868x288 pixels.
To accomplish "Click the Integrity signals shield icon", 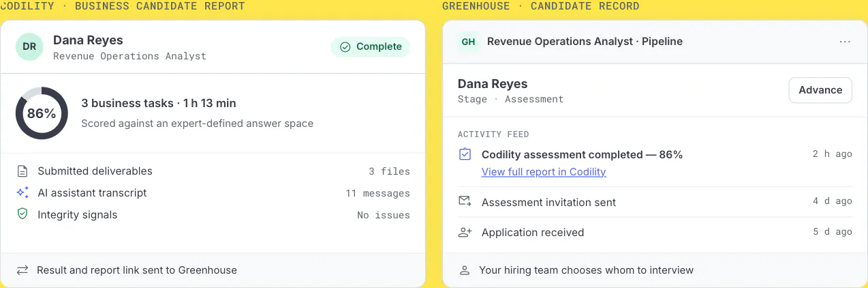I will click(x=22, y=214).
